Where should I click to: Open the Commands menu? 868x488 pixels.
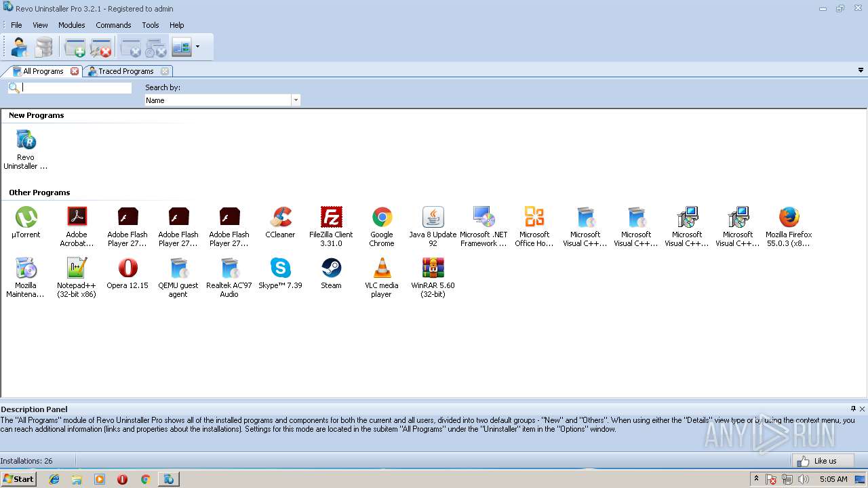click(113, 25)
